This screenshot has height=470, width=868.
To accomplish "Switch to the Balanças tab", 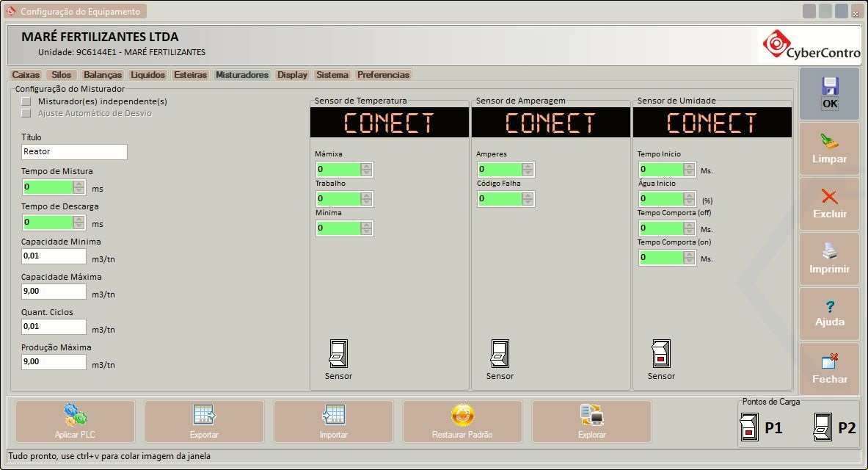I will (102, 74).
